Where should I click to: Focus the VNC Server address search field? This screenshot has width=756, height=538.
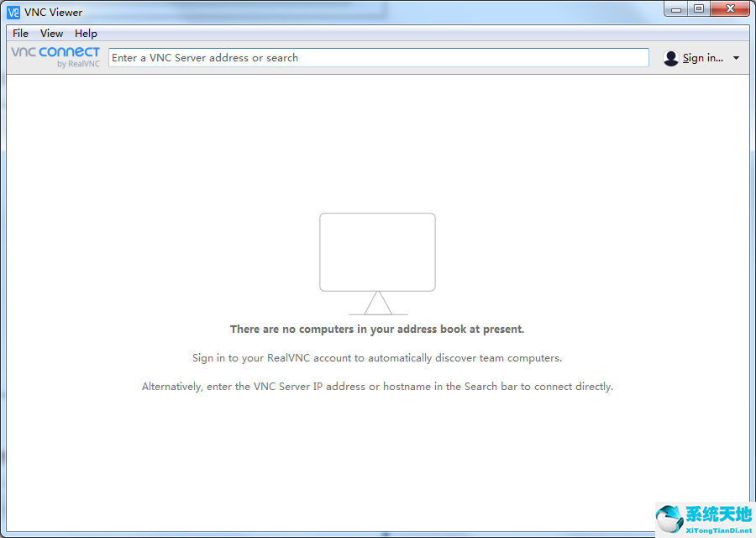click(x=378, y=58)
